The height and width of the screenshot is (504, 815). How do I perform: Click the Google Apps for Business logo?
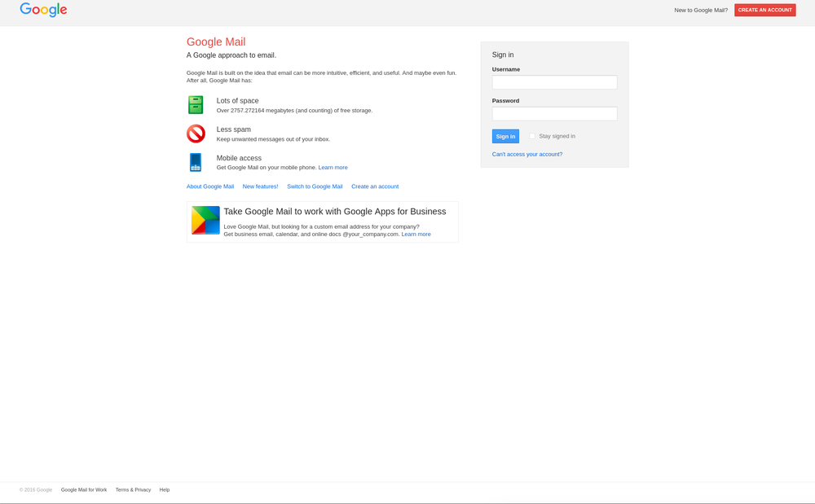click(205, 220)
